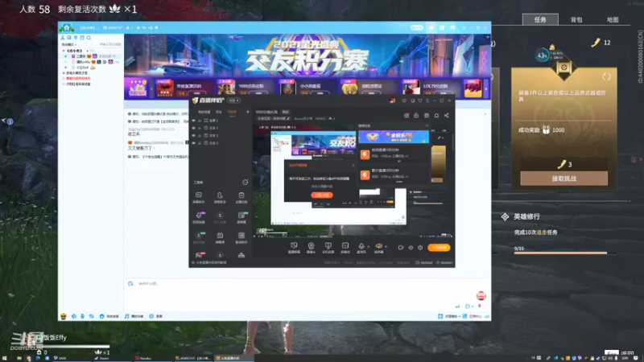Toggle eye icon of the third source row
The height and width of the screenshot is (362, 644).
[194, 135]
